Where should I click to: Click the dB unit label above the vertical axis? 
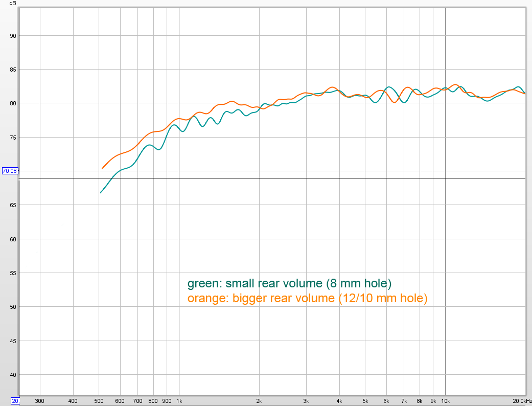pos(13,4)
